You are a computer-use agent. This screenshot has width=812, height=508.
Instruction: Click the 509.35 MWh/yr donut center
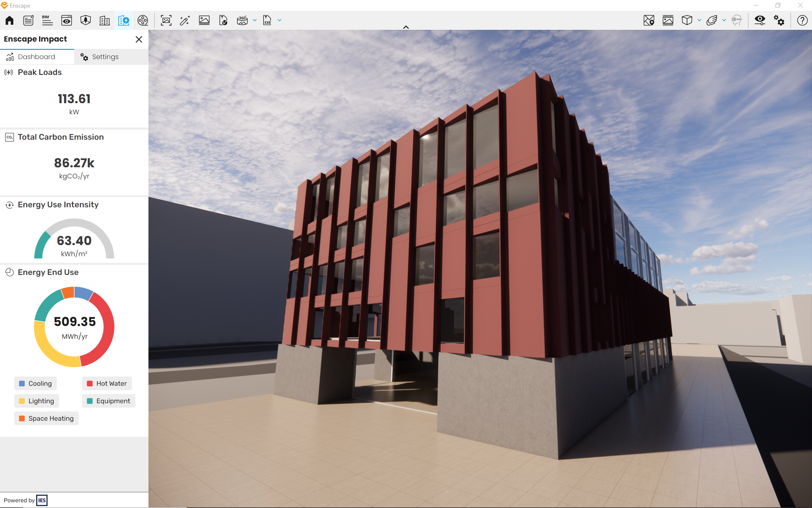click(x=75, y=327)
